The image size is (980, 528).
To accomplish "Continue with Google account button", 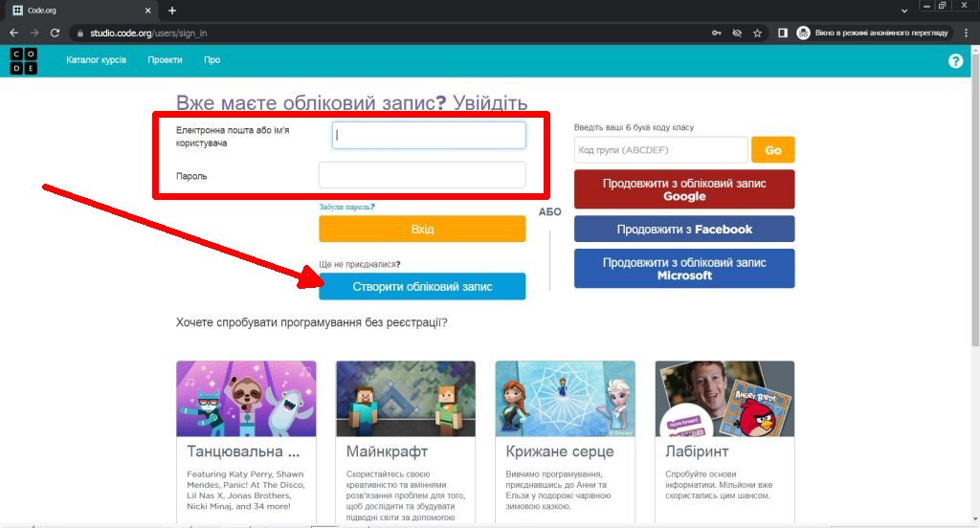I will (x=684, y=189).
